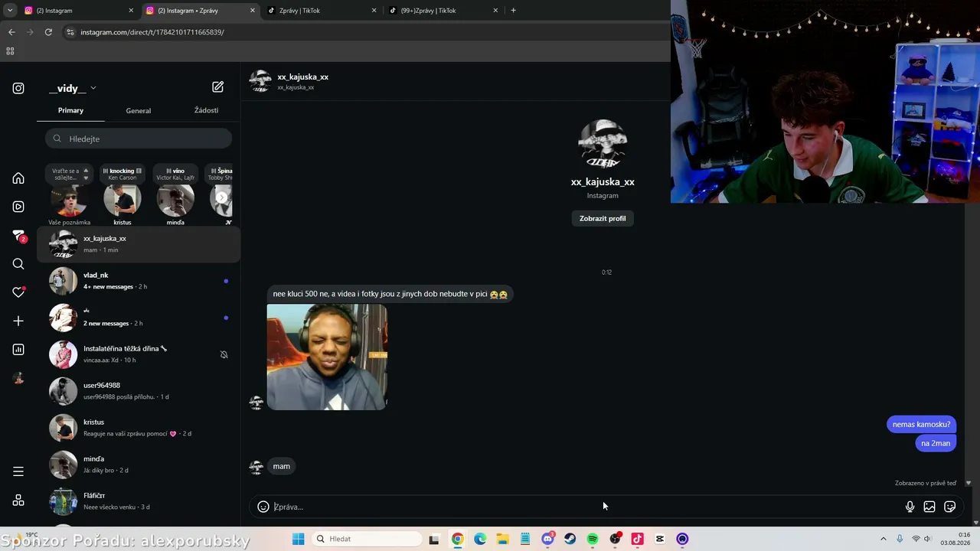
Task: Open direct messages icon with badge 2
Action: tap(19, 236)
